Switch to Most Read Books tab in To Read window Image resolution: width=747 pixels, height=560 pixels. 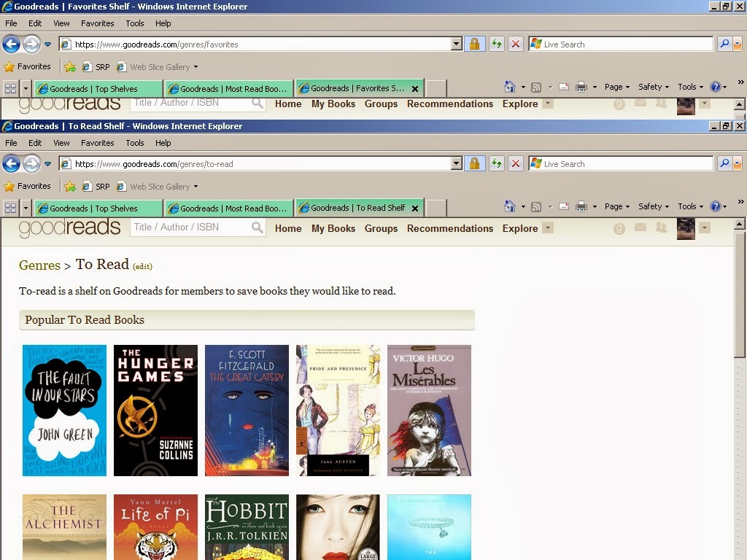[x=228, y=208]
